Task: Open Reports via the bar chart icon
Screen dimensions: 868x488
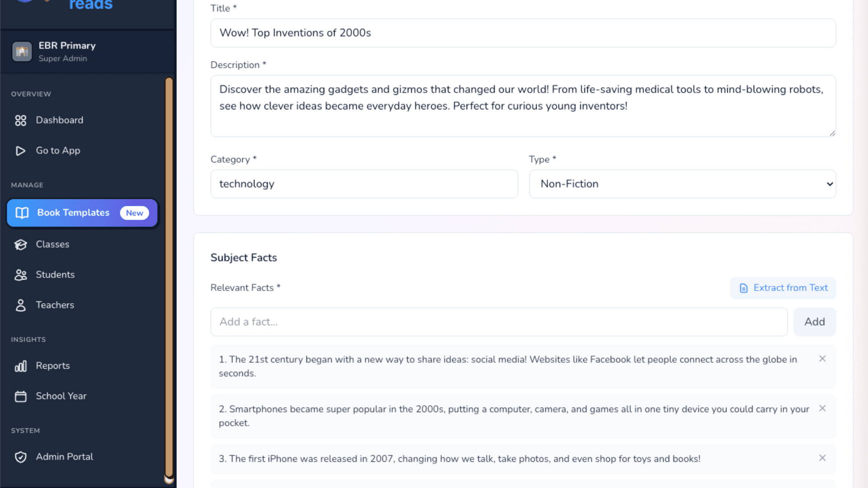Action: click(21, 366)
